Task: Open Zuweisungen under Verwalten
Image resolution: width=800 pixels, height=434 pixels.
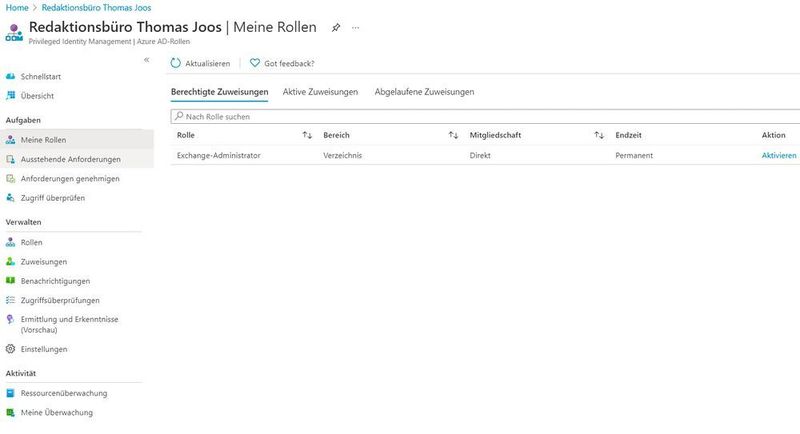Action: (x=44, y=262)
